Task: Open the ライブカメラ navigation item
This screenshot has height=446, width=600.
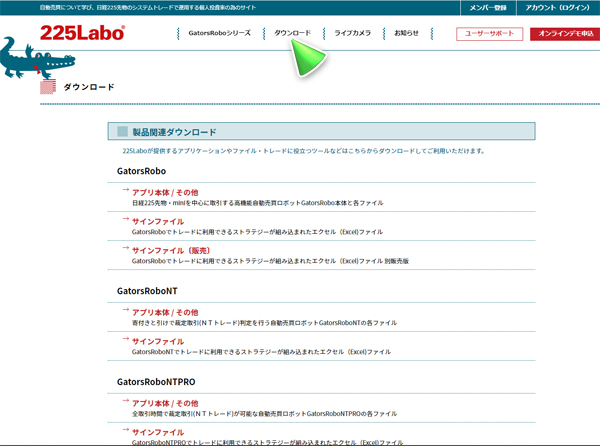Action: [352, 33]
